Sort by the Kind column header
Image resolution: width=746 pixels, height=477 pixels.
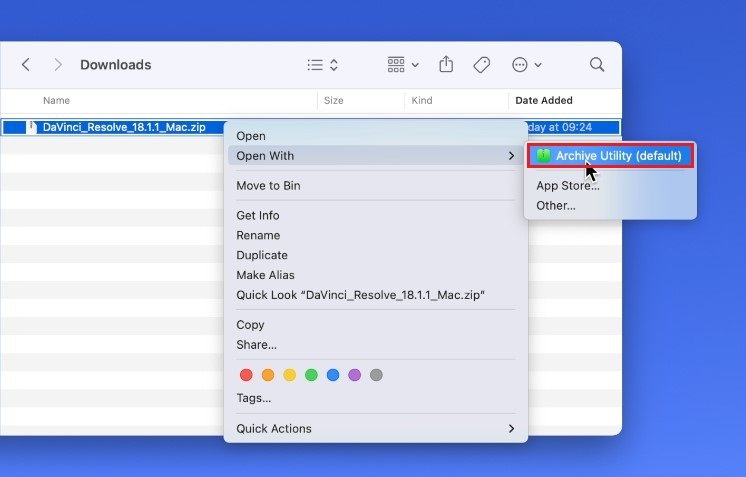click(x=422, y=100)
